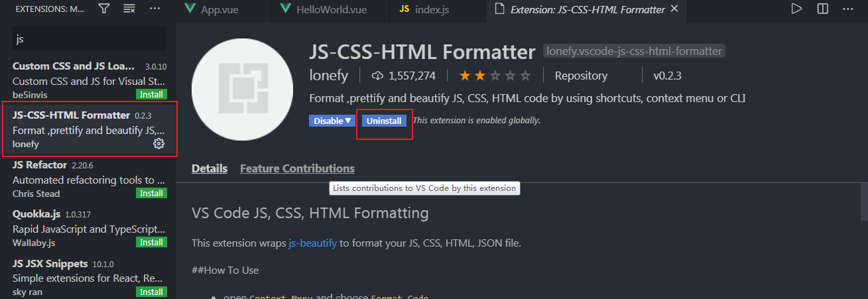This screenshot has width=868, height=299.
Task: Open Feature Contributions tab
Action: (297, 168)
